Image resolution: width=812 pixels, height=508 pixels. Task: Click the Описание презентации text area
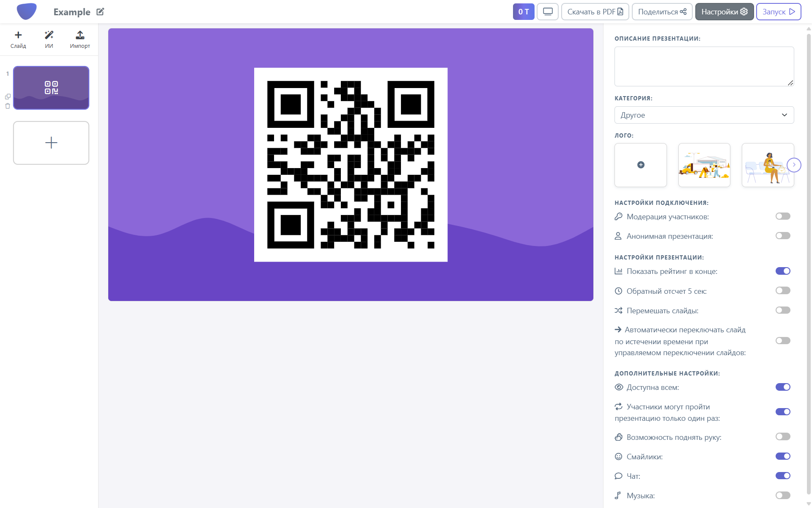704,66
